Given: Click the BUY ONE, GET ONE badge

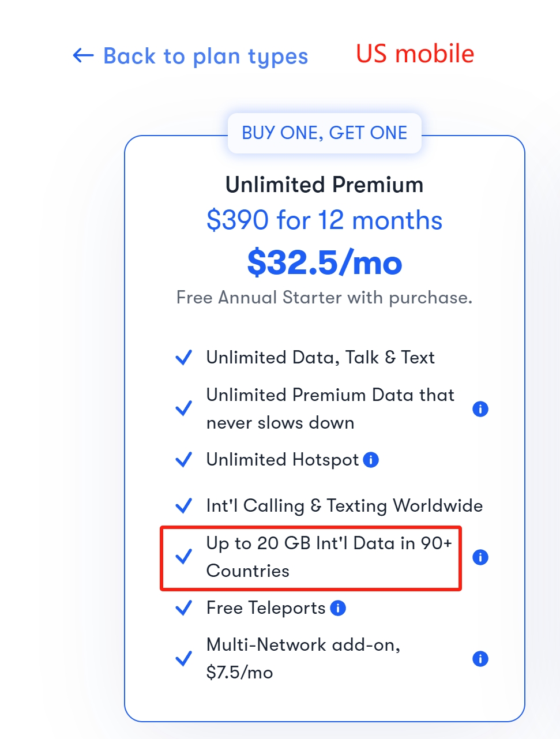Looking at the screenshot, I should click(324, 133).
